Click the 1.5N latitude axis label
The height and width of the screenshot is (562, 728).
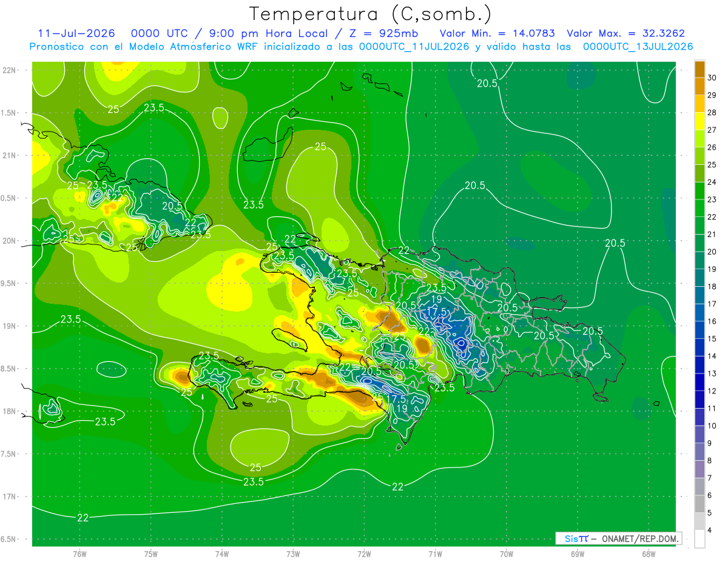pos(8,113)
